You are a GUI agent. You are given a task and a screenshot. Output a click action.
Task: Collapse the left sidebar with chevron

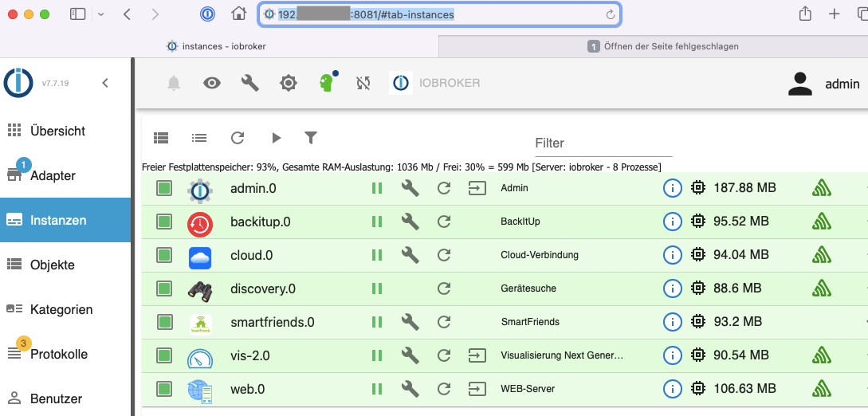click(x=105, y=83)
